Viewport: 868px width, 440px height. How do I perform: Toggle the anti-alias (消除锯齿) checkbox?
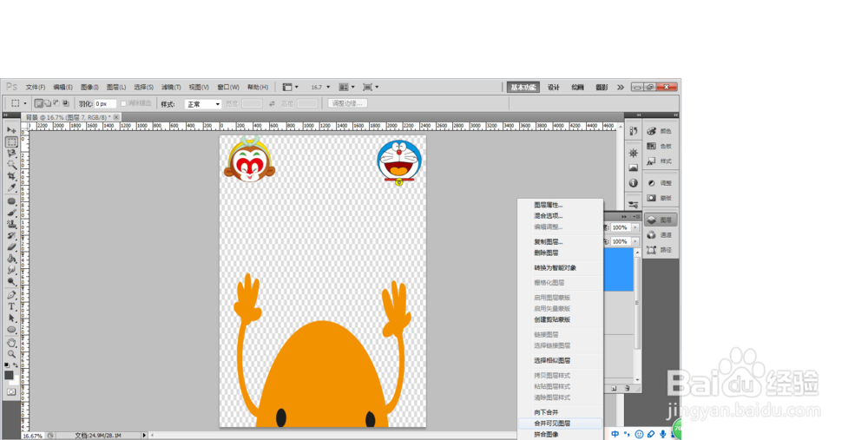(x=123, y=103)
